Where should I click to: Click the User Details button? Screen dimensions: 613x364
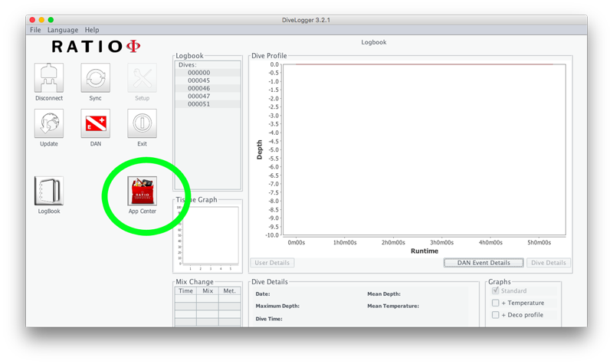coord(272,263)
